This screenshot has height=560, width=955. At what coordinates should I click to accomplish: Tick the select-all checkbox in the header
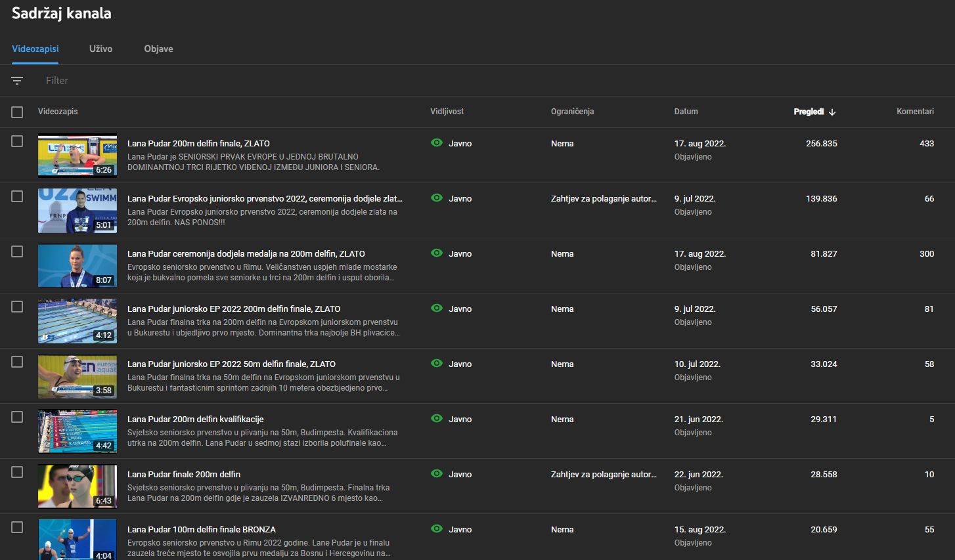pos(17,112)
